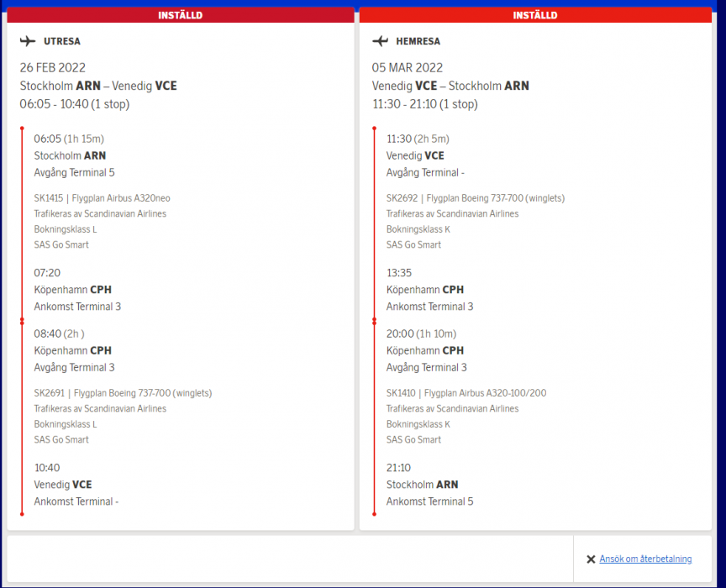Click the HEMRESA heading label

(418, 41)
